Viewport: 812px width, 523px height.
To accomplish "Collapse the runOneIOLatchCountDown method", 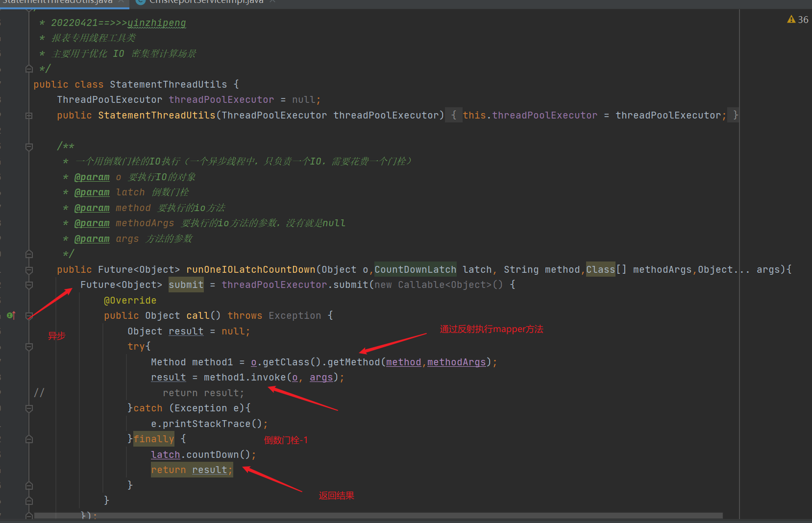I will point(29,270).
